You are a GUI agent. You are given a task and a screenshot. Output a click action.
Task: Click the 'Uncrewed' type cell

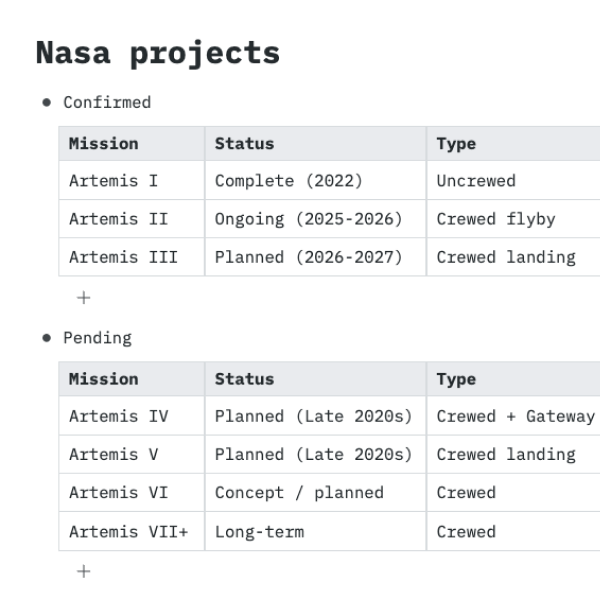[x=513, y=180]
